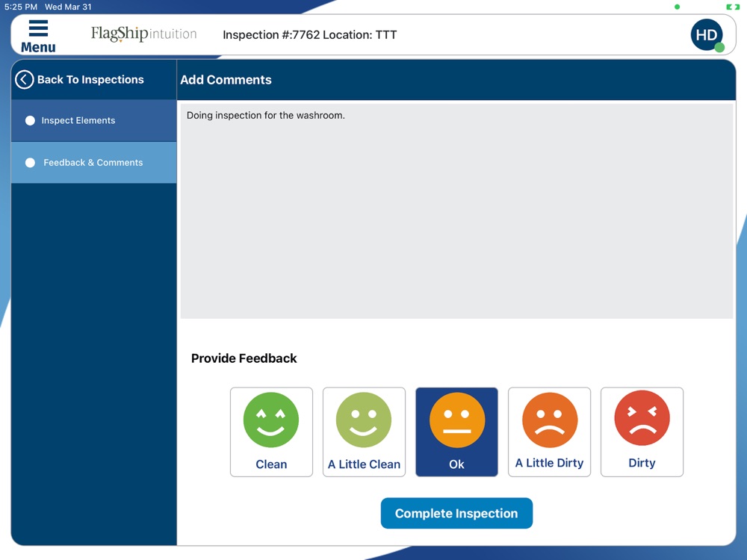This screenshot has width=747, height=560.
Task: Click the Inspect Elements label in the sidebar
Action: coord(78,120)
